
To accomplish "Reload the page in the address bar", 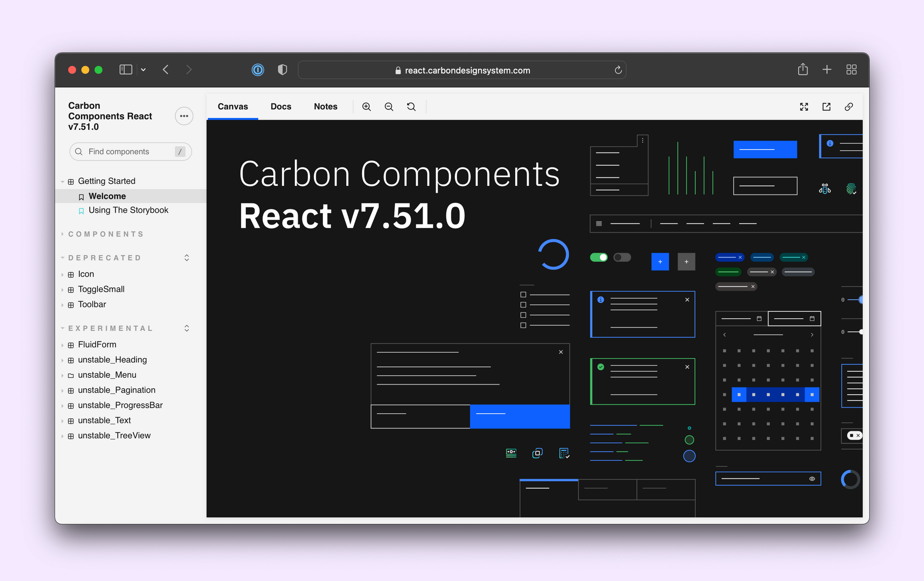I will pos(618,70).
